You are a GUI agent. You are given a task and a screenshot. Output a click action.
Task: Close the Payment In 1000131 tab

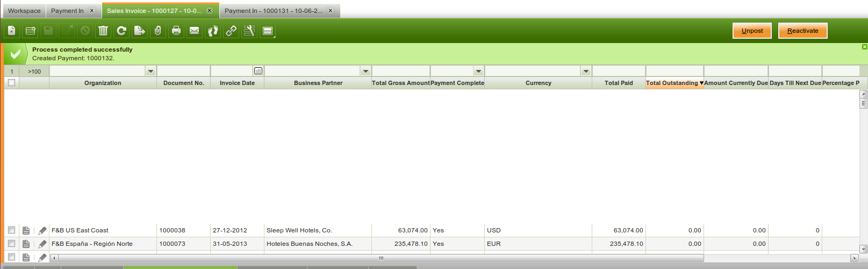coord(331,11)
